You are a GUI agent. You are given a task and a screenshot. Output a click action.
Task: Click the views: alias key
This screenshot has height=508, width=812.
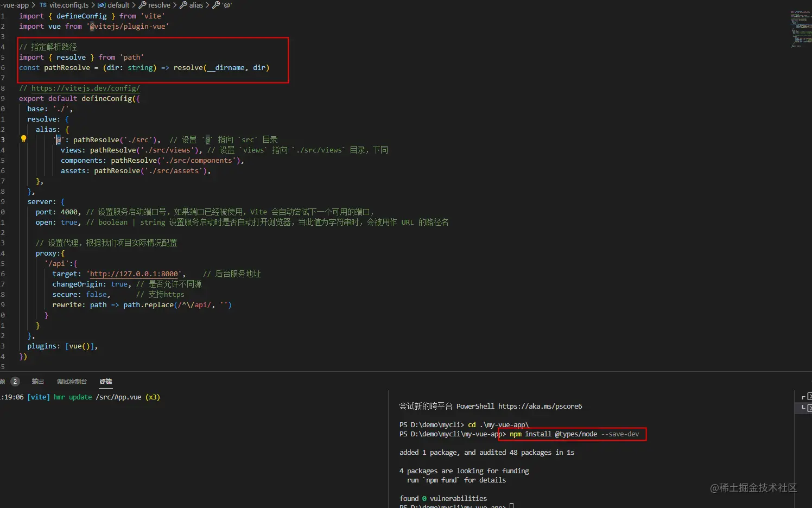[x=73, y=150]
